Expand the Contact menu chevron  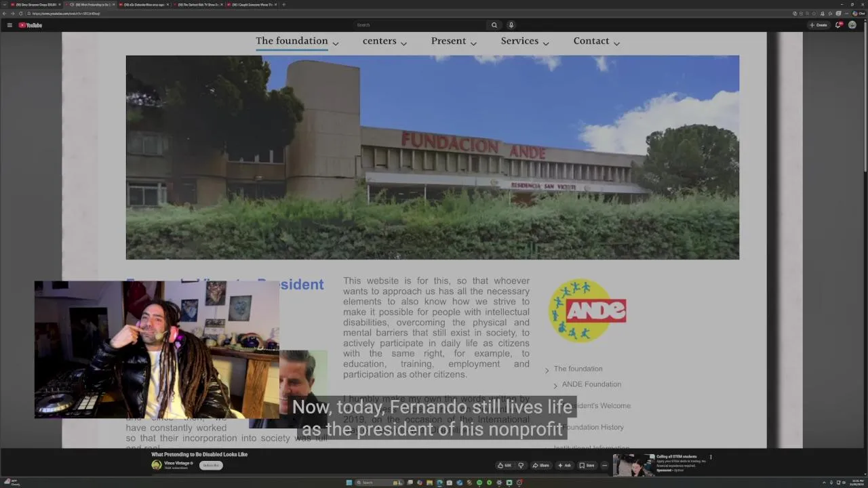click(616, 43)
